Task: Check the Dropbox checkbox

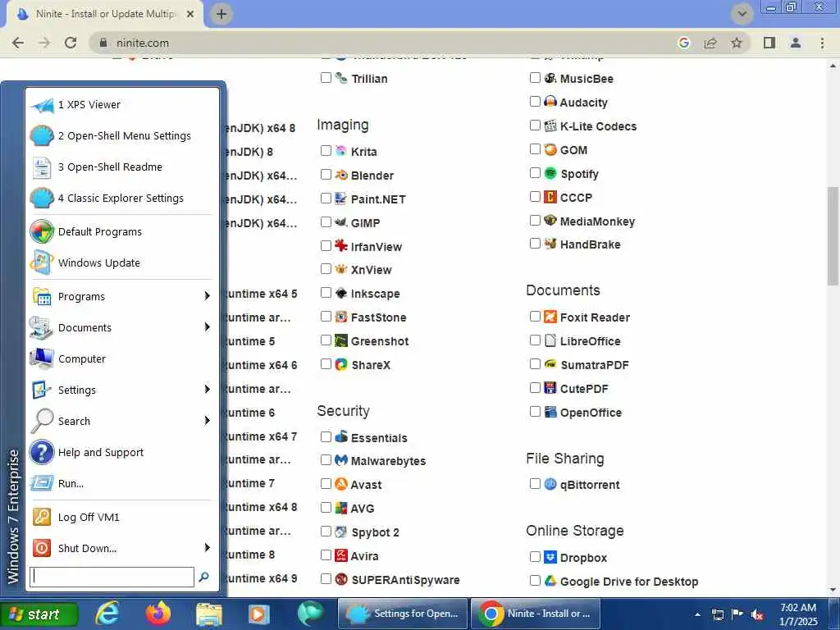Action: (535, 557)
